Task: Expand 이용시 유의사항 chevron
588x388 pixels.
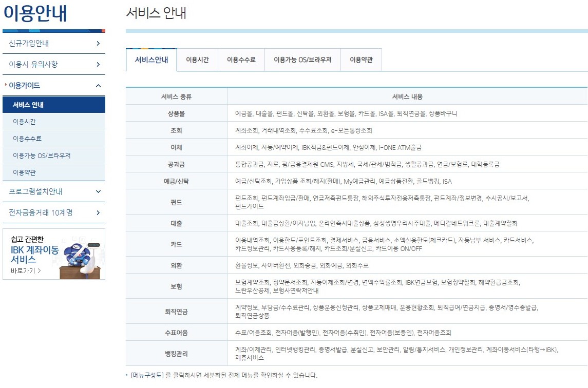Action: (x=98, y=65)
